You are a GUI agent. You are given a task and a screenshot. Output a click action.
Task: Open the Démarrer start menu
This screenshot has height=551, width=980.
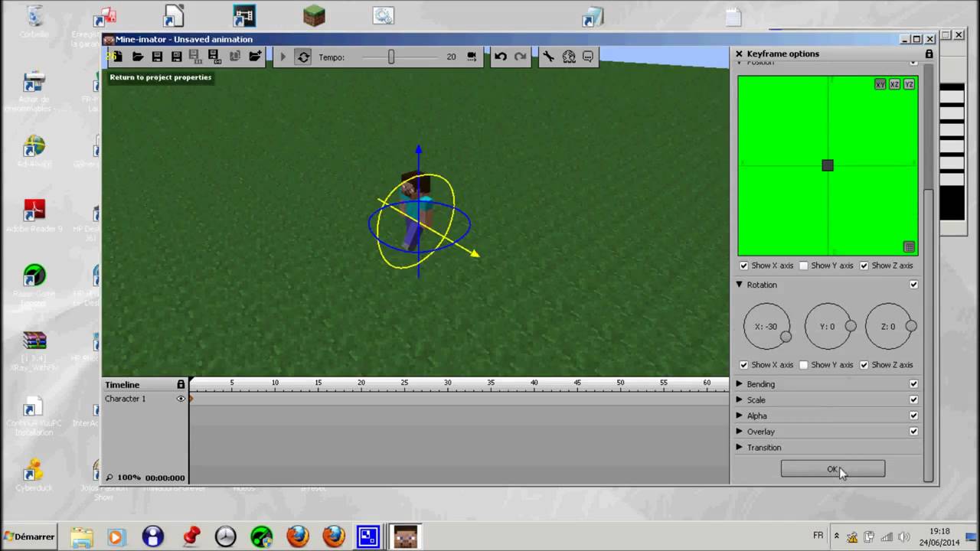pos(29,536)
